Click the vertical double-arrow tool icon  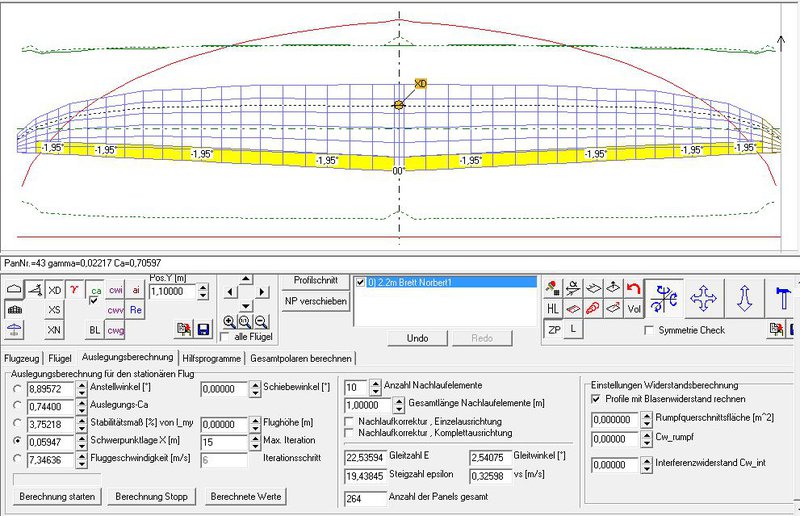744,297
